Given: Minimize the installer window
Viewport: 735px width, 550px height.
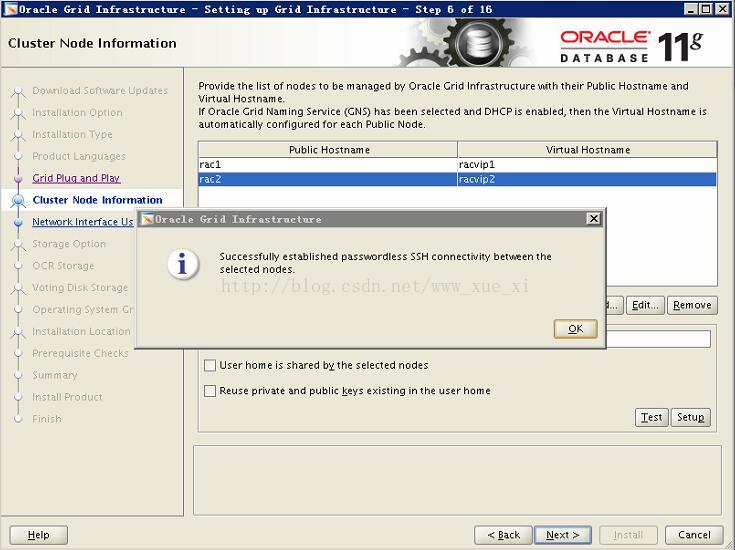Looking at the screenshot, I should click(x=690, y=9).
